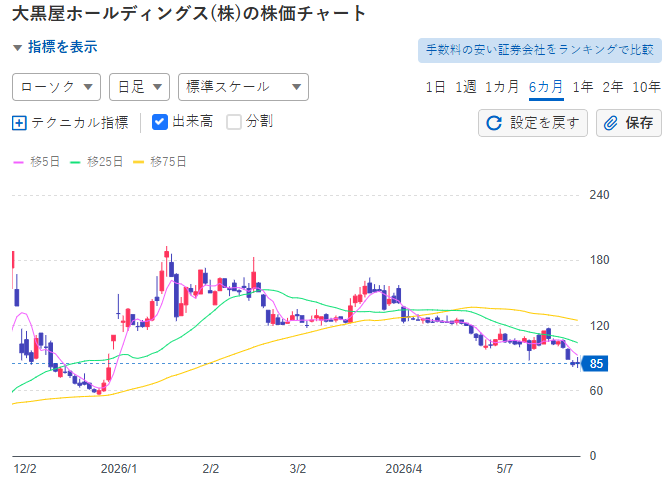Screen dimensions: 664x481
Task: Click the 240 price axis label
Action: tap(599, 195)
